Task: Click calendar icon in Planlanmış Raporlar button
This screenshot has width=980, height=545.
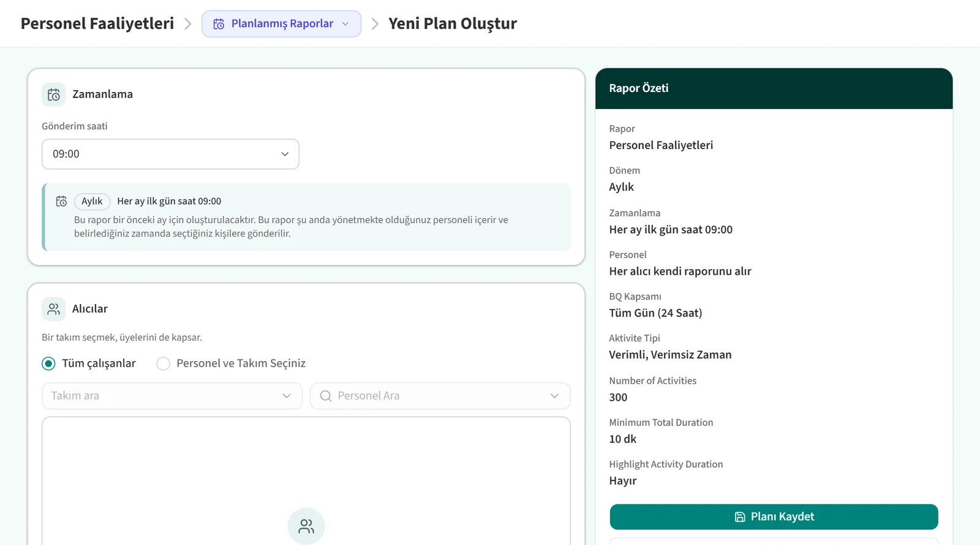Action: click(219, 24)
